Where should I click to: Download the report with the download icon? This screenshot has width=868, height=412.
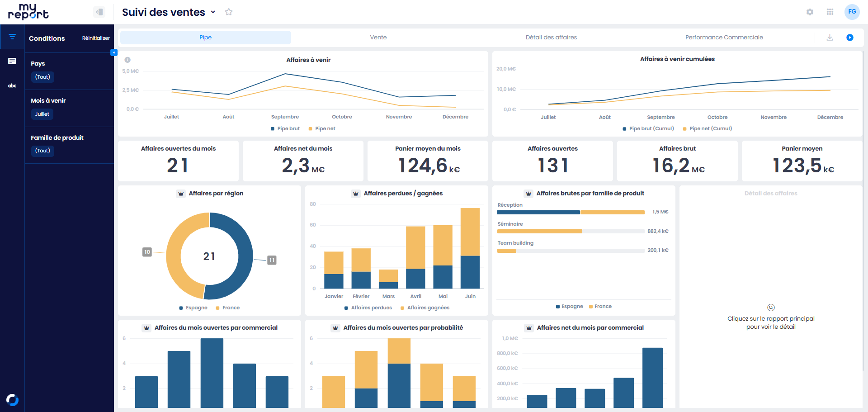coord(830,38)
